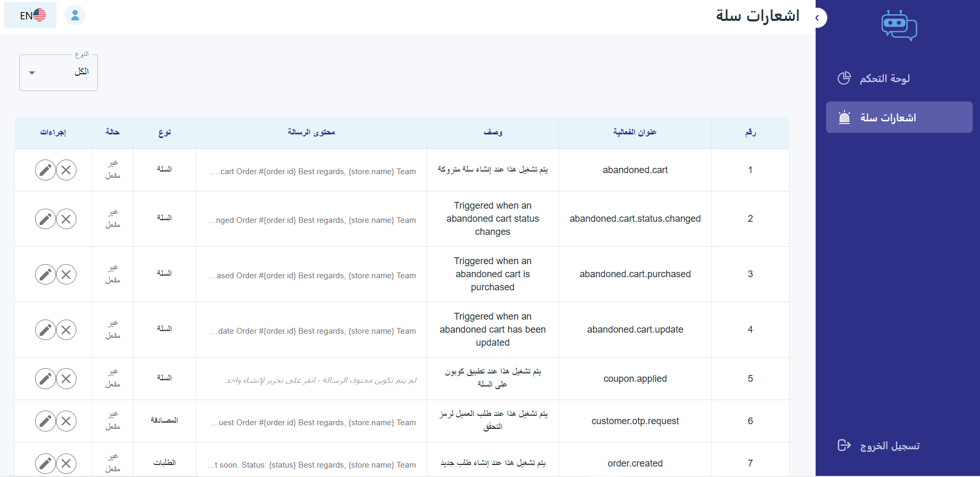The image size is (980, 477).
Task: Click X icon in order.created row
Action: click(66, 463)
